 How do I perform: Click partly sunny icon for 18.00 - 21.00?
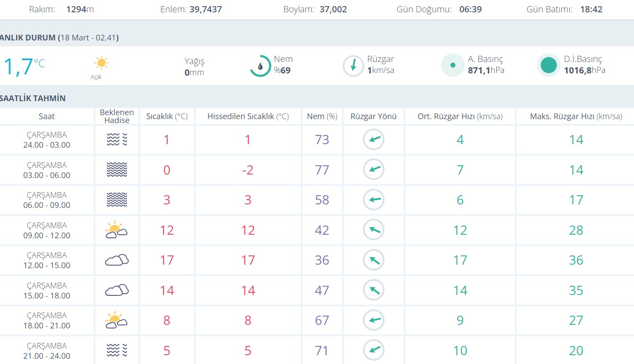[117, 320]
